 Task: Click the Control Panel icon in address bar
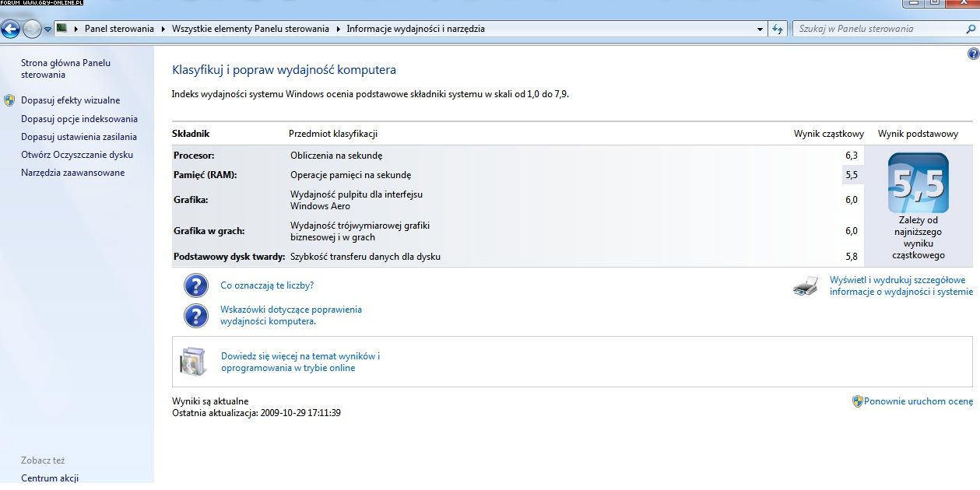[x=61, y=29]
